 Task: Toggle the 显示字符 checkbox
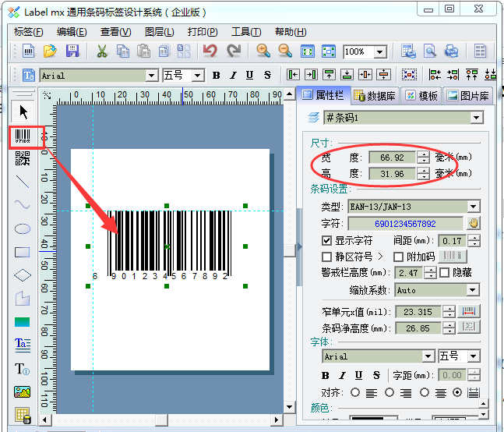click(x=327, y=241)
